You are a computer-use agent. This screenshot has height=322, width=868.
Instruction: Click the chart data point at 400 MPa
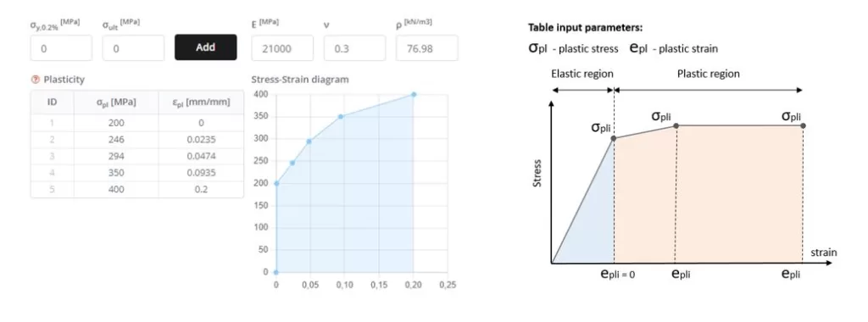[414, 95]
